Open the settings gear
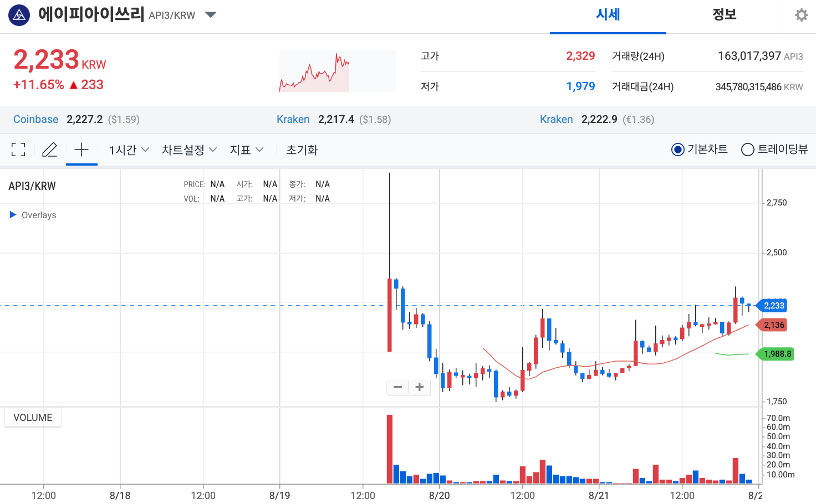The image size is (816, 504). click(x=800, y=14)
